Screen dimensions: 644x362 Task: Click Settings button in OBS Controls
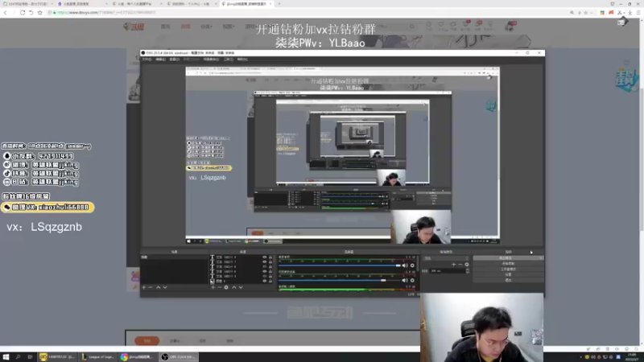pos(508,274)
